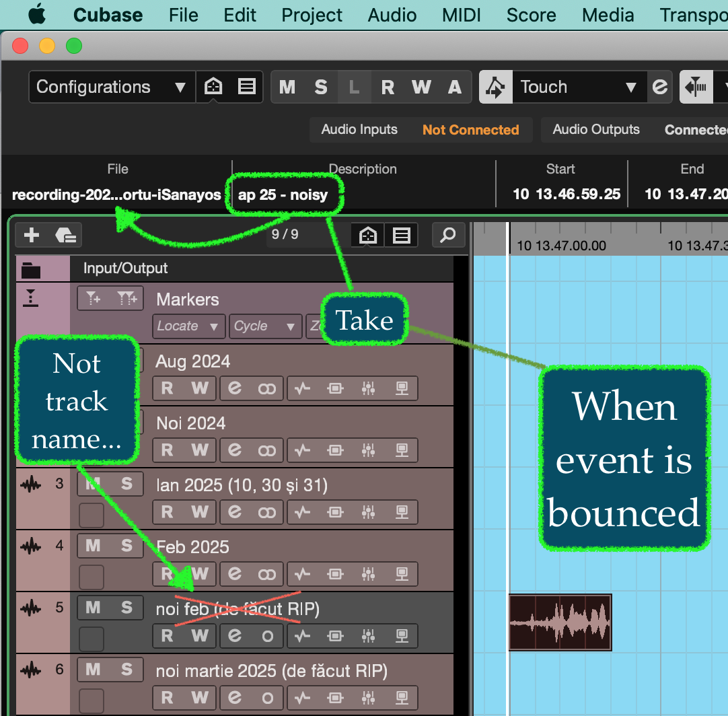This screenshot has height=716, width=728.
Task: Click the stereo icon on Feb 2025 track
Action: click(x=267, y=574)
